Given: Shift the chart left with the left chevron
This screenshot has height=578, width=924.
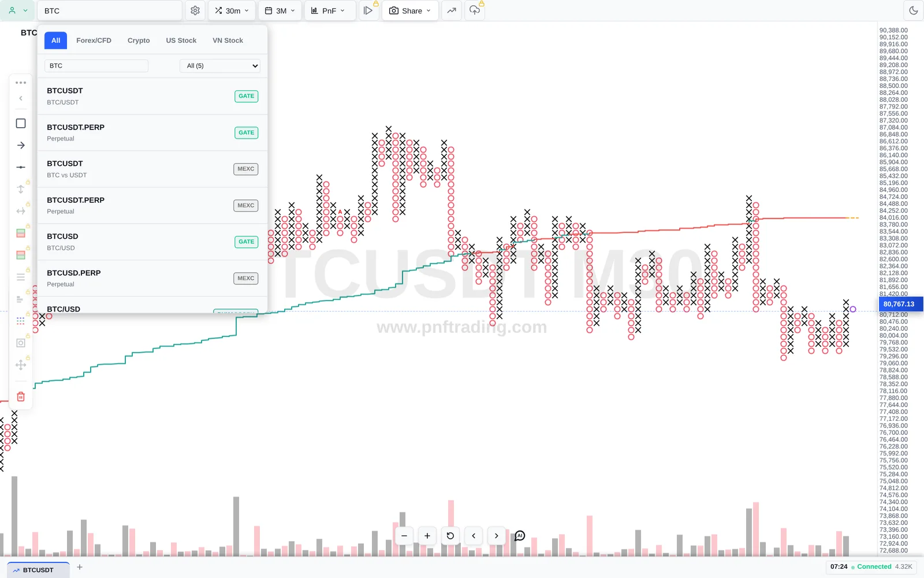Looking at the screenshot, I should tap(474, 536).
